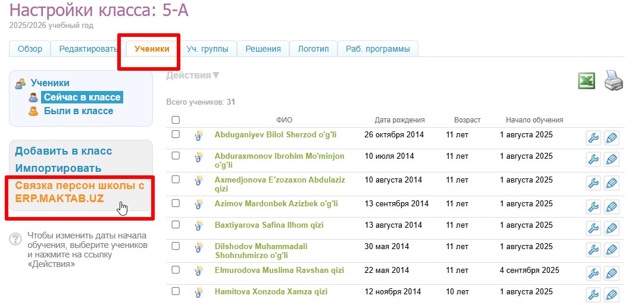Check the box for Elmurodova Muslima
644x305 pixels.
pyautogui.click(x=176, y=270)
